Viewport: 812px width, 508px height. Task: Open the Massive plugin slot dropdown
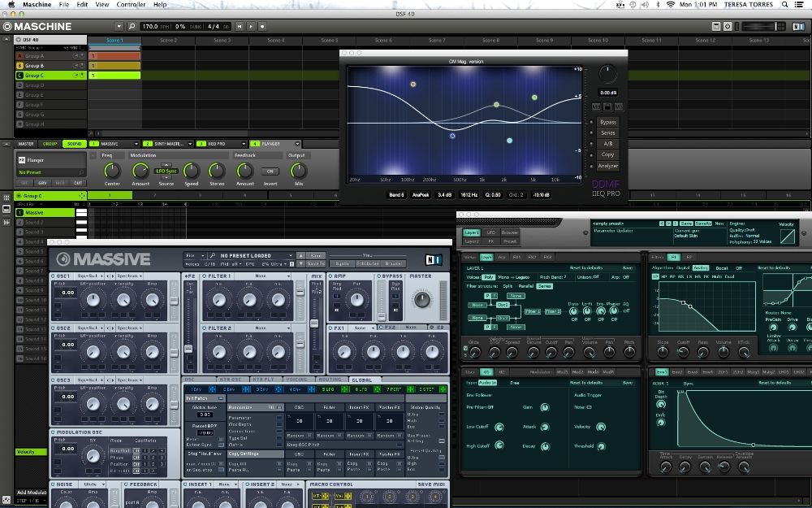point(135,144)
